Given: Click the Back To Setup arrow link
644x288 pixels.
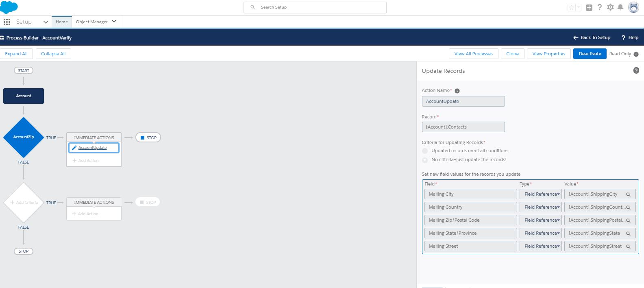Looking at the screenshot, I should pyautogui.click(x=592, y=37).
